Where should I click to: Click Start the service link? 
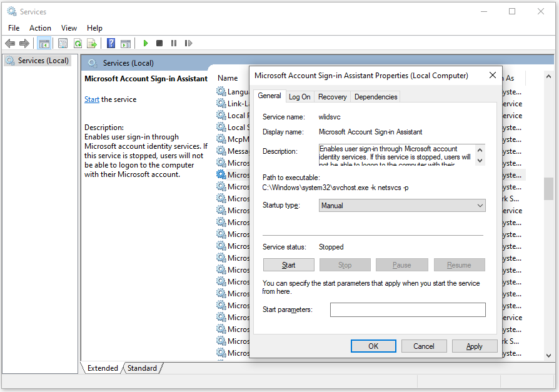92,99
